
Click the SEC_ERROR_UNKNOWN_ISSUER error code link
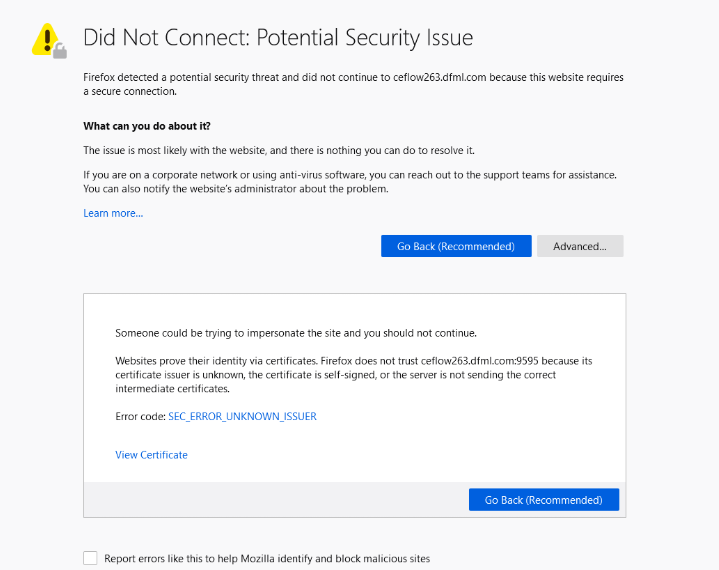(x=242, y=416)
